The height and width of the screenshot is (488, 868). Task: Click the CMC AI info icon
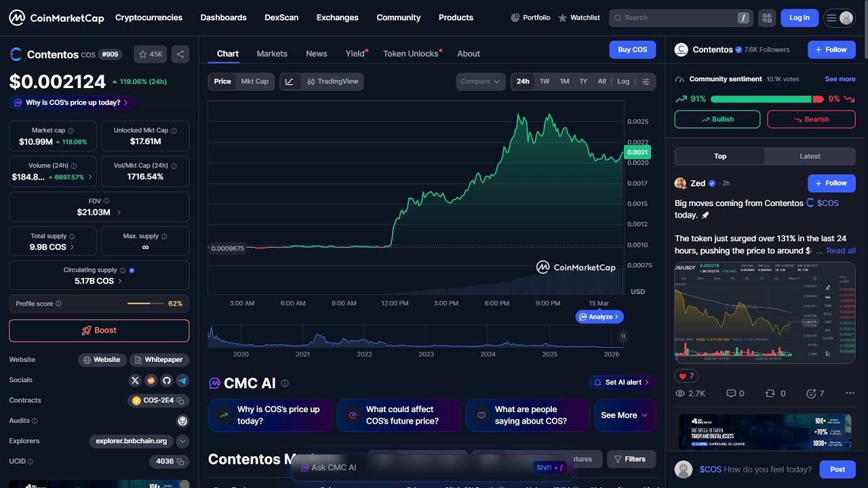285,383
